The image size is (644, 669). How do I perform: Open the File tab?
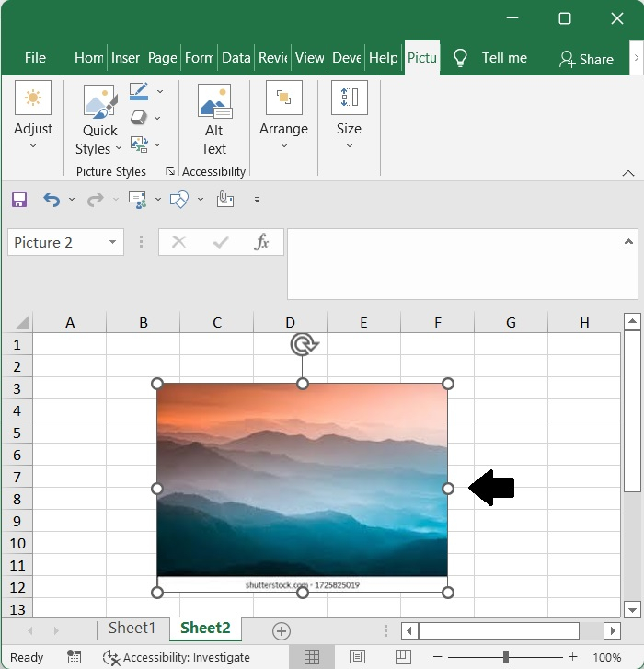click(x=35, y=58)
